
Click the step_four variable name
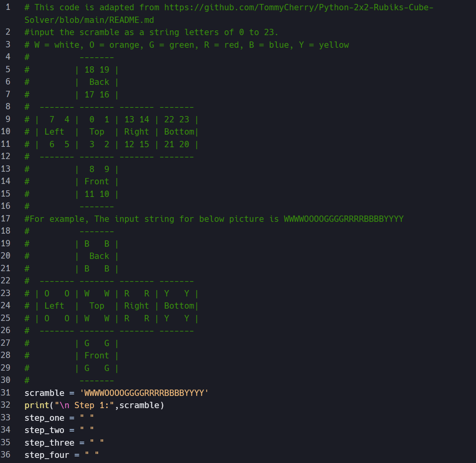tap(47, 455)
